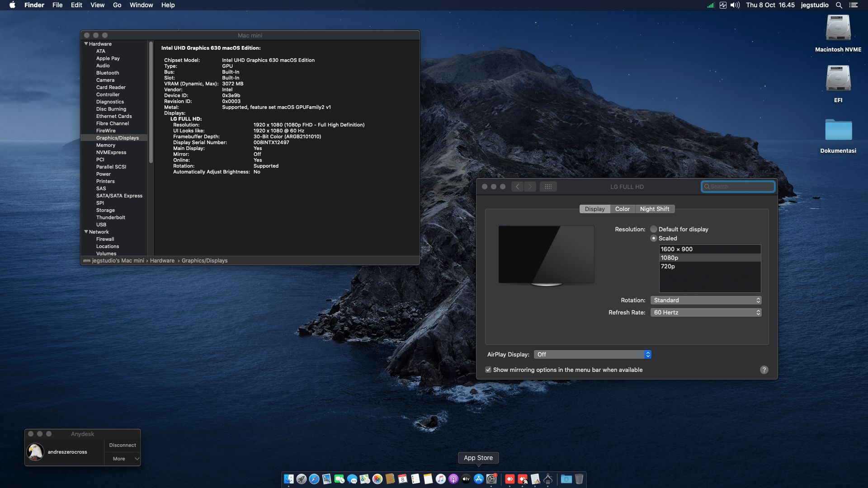Click Disconnect in the Anydesk window
Viewport: 868px width, 488px height.
click(122, 445)
